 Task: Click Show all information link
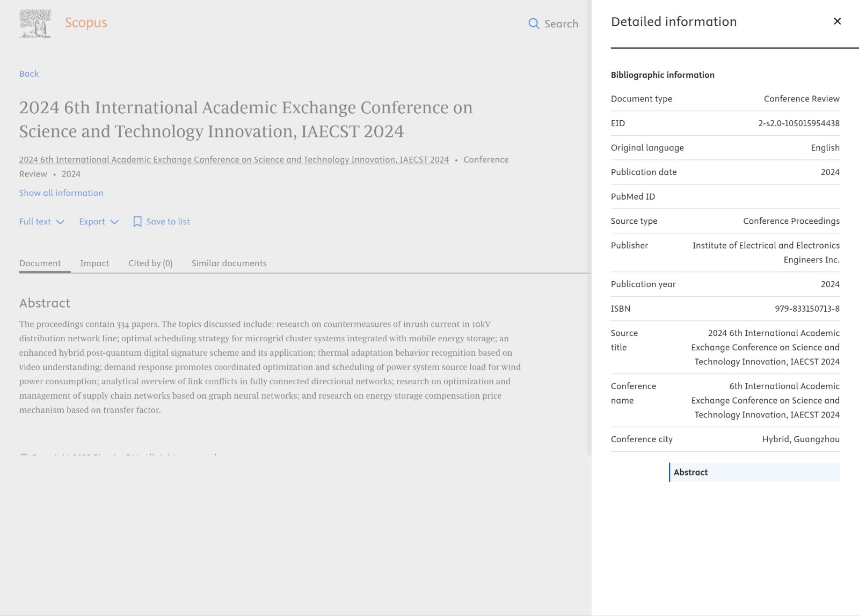[x=61, y=193]
